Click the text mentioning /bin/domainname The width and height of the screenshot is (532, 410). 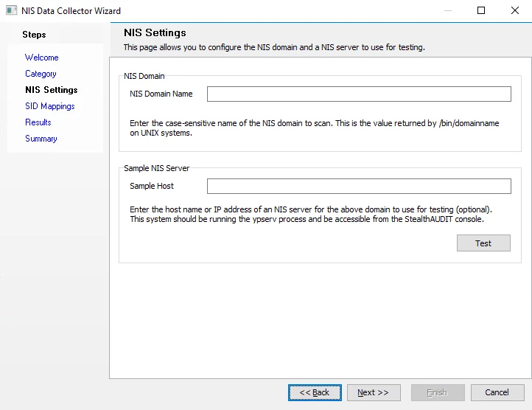315,128
